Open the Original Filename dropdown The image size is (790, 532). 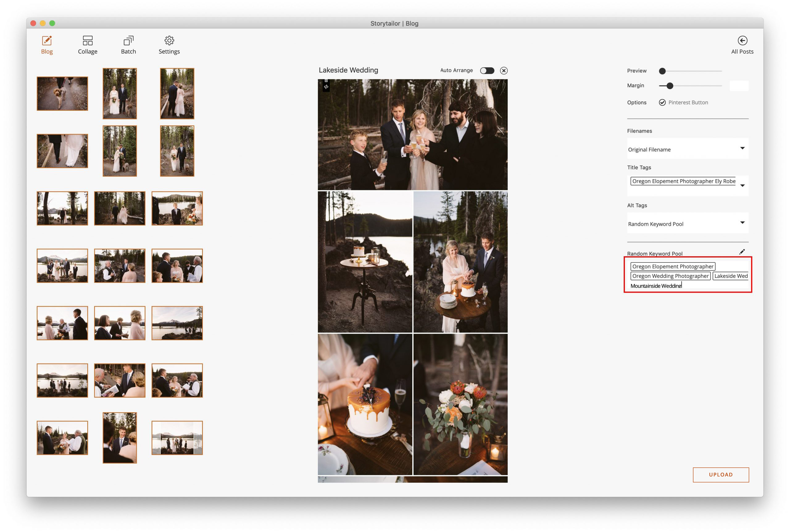(688, 149)
